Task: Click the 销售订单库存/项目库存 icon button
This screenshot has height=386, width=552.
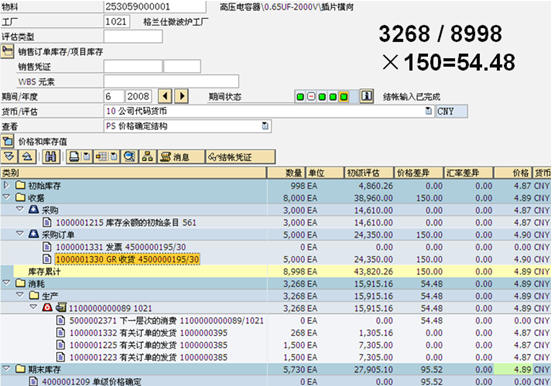Action: pos(7,51)
